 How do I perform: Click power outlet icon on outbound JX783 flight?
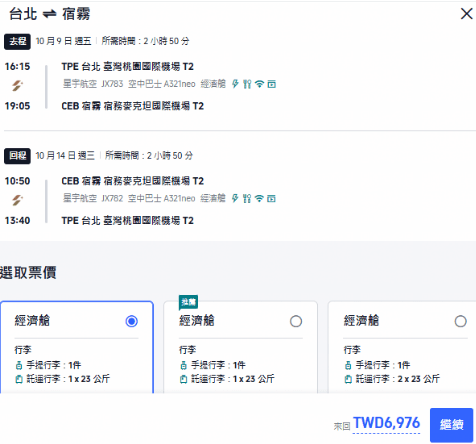click(x=235, y=84)
